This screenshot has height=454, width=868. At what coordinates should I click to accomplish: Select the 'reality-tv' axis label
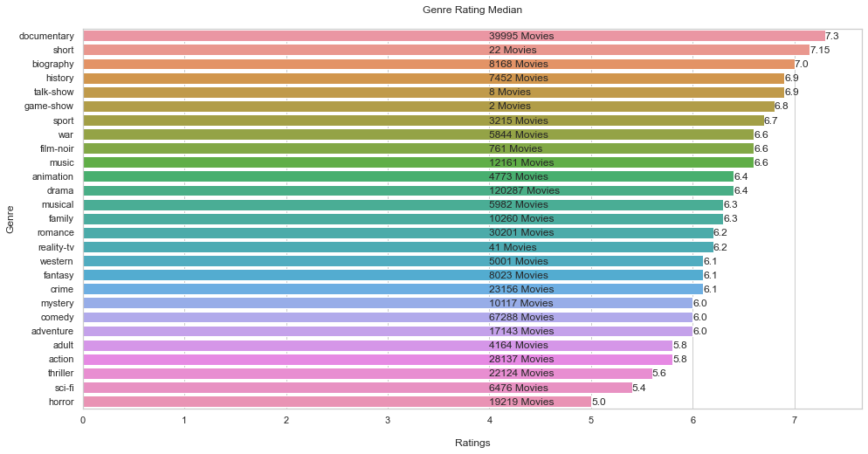click(54, 247)
